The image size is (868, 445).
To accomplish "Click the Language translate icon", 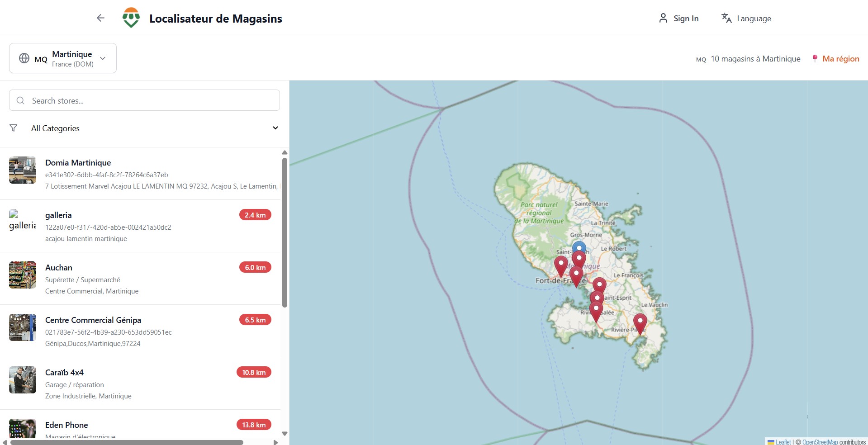I will (x=726, y=18).
